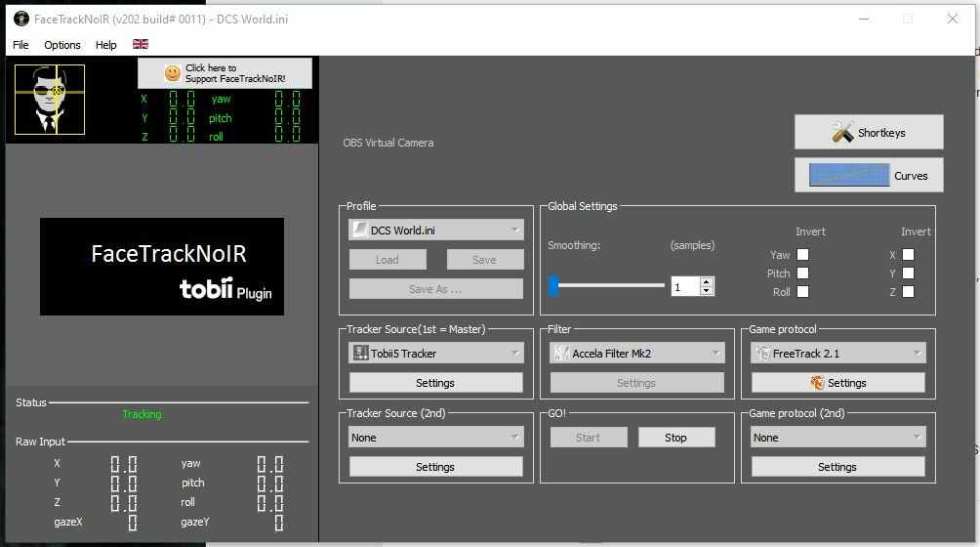The image size is (980, 547).
Task: Close the FaceTrackNoIR window
Action: tap(953, 19)
